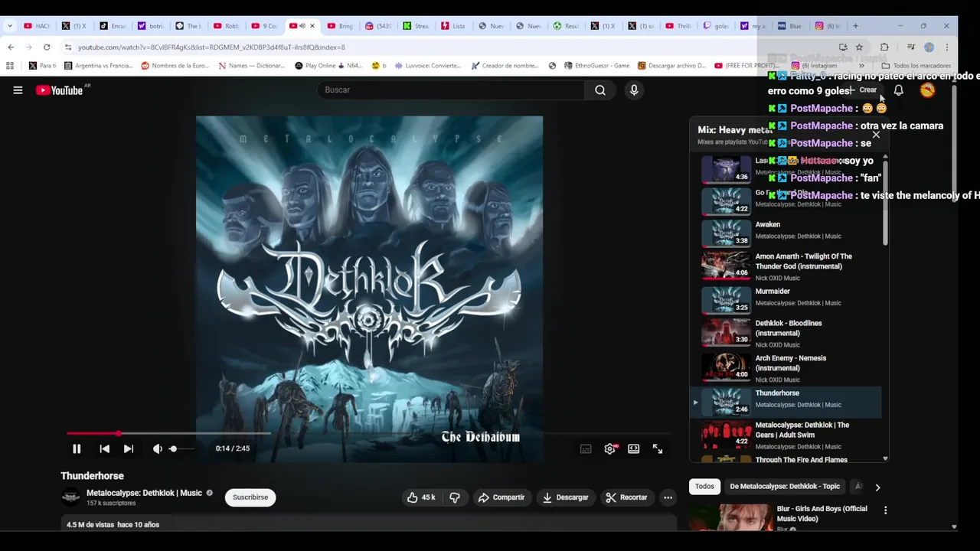This screenshot has width=980, height=551.
Task: Start voice search with microphone icon
Action: (634, 90)
